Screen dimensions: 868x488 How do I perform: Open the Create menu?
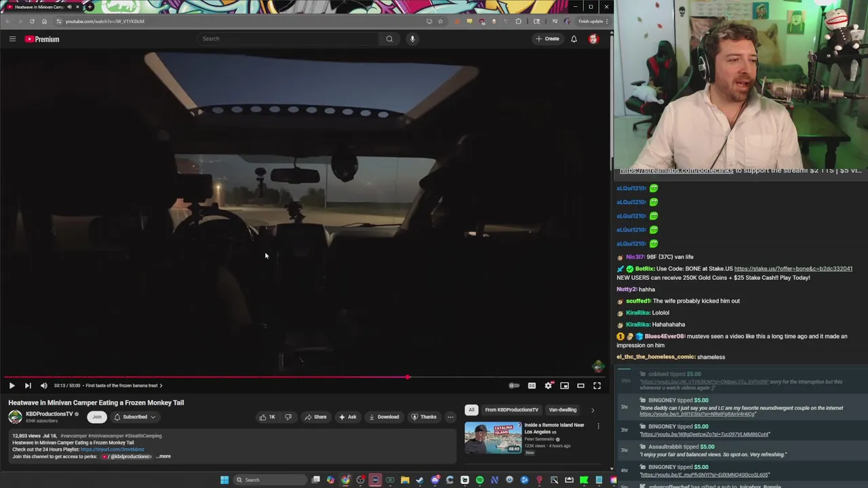(x=547, y=39)
